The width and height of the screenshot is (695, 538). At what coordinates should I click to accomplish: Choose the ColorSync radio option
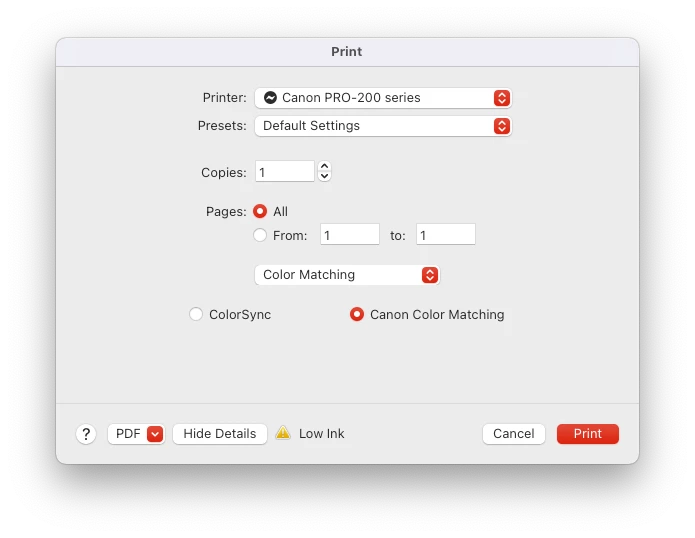point(196,314)
